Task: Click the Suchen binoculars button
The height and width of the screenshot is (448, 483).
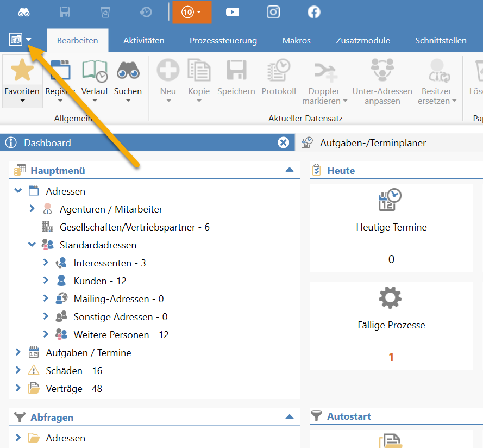Action: (128, 81)
